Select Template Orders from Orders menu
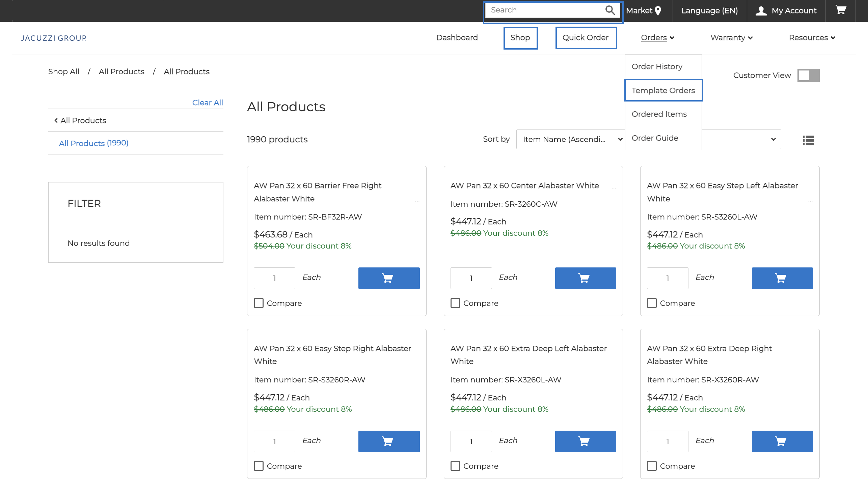The height and width of the screenshot is (489, 868). pos(663,90)
